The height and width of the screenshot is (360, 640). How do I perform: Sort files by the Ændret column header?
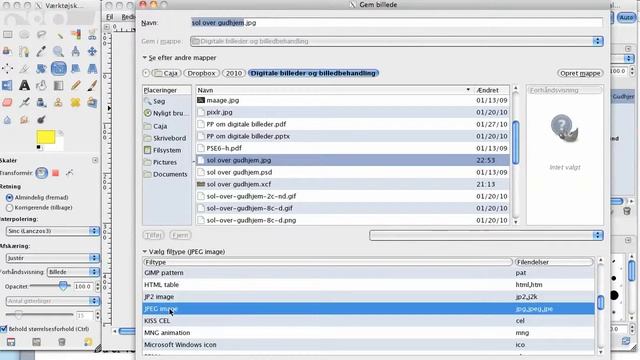click(x=491, y=90)
